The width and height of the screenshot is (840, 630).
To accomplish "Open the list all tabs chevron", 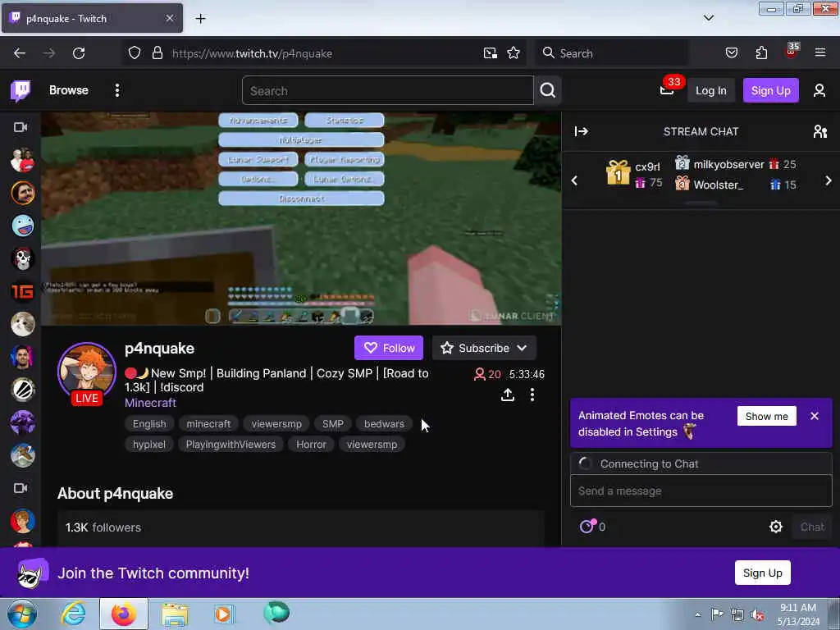I will [x=708, y=18].
